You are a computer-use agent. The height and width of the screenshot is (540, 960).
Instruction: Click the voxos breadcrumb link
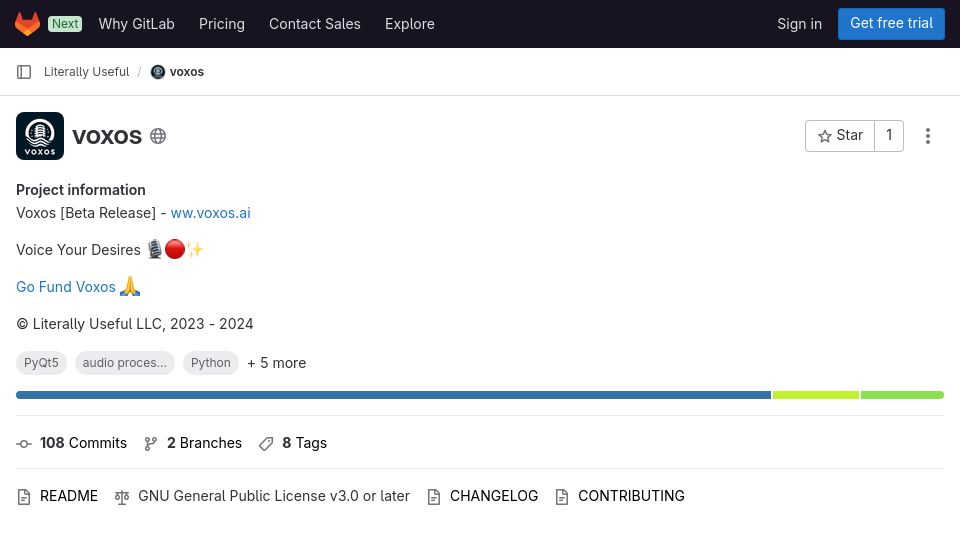[x=187, y=72]
